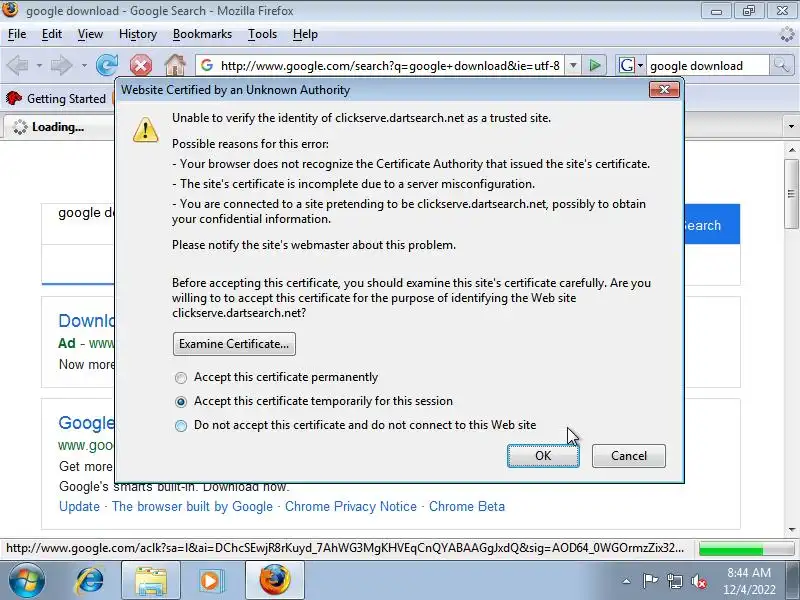Screen dimensions: 800x600
Task: Reload the page with the Refresh icon
Action: coord(107,65)
